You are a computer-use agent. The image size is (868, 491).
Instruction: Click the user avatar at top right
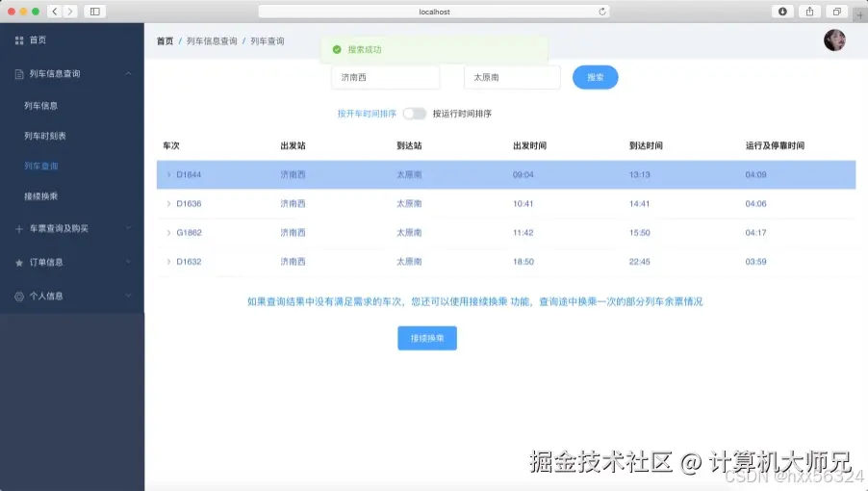pos(834,40)
